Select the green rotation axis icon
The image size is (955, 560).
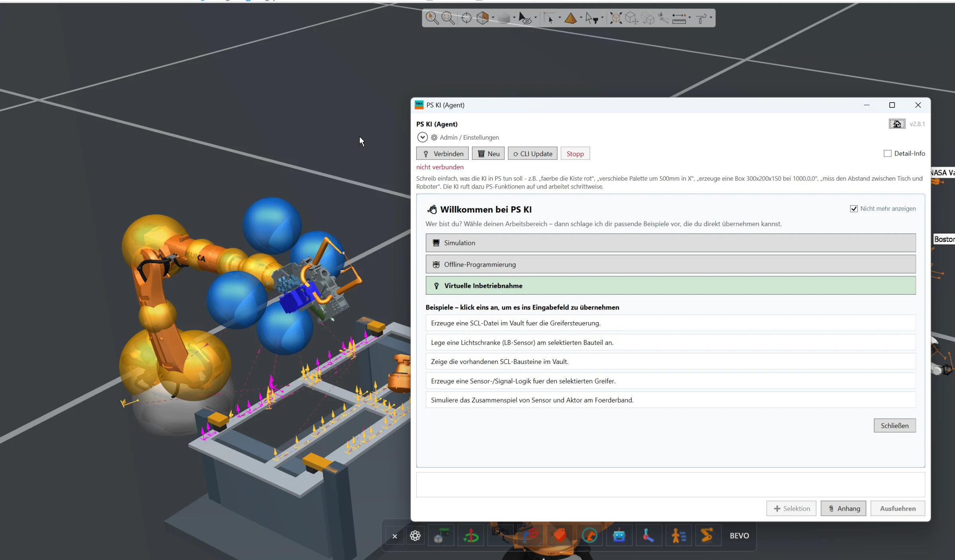click(x=471, y=536)
